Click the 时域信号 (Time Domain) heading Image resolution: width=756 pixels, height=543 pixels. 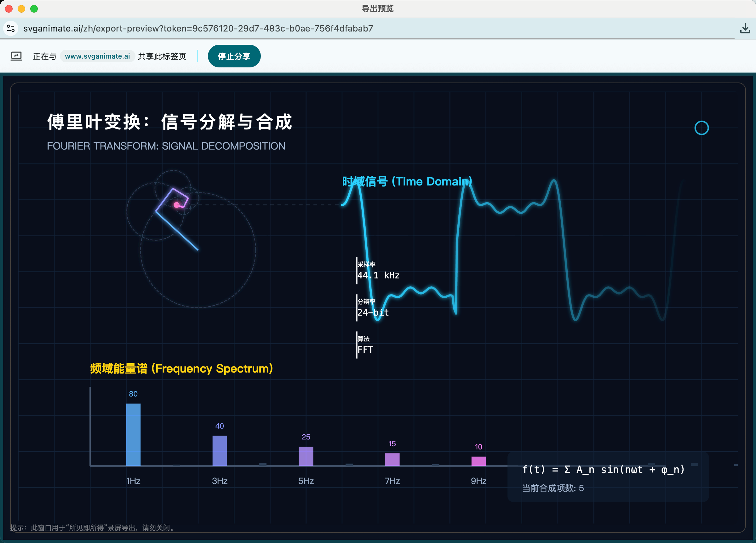407,181
